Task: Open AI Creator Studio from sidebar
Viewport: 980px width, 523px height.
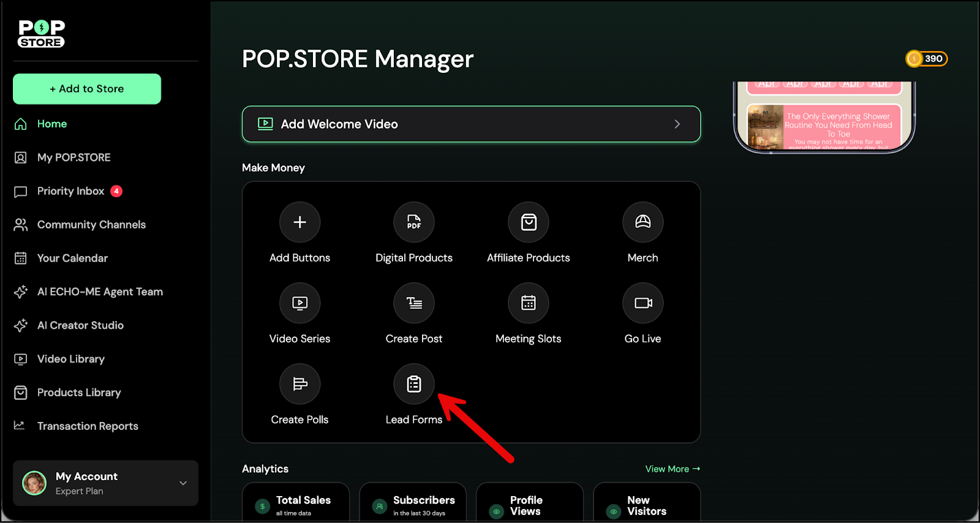Action: tap(80, 325)
